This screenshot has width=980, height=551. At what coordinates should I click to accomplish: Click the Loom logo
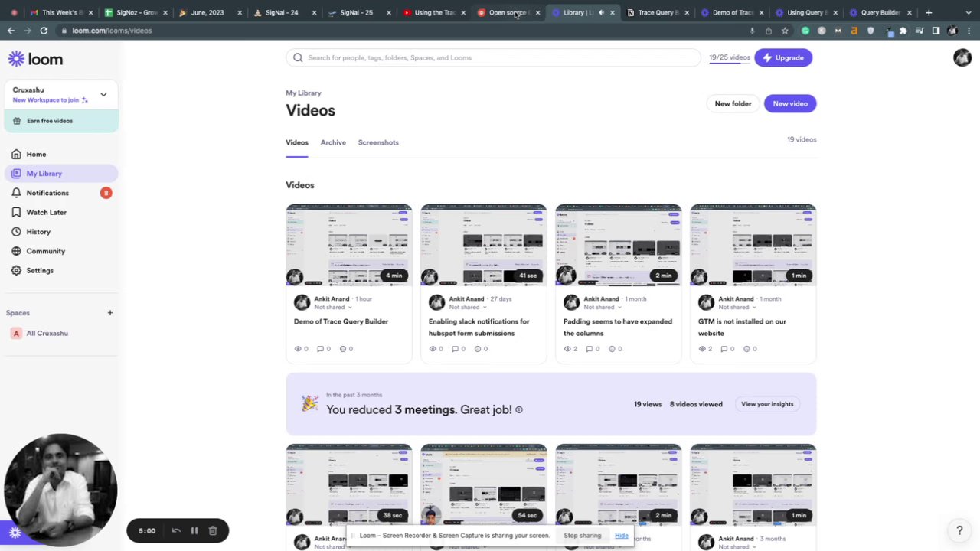point(35,59)
